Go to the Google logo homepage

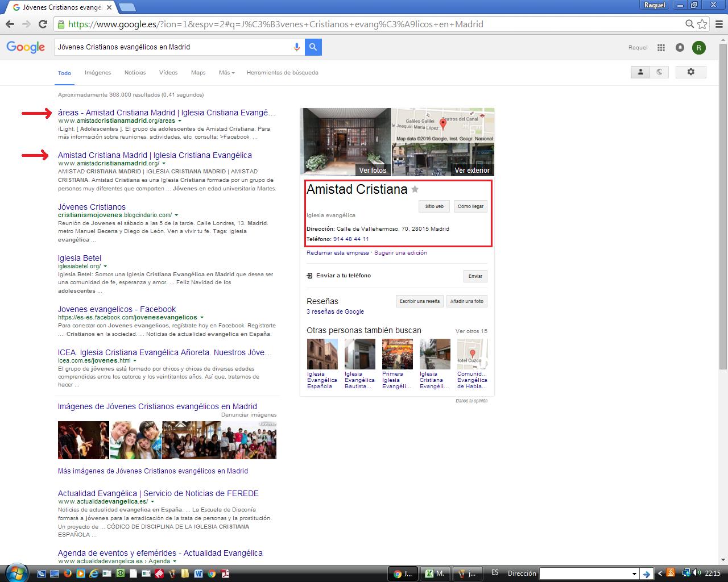click(x=26, y=47)
